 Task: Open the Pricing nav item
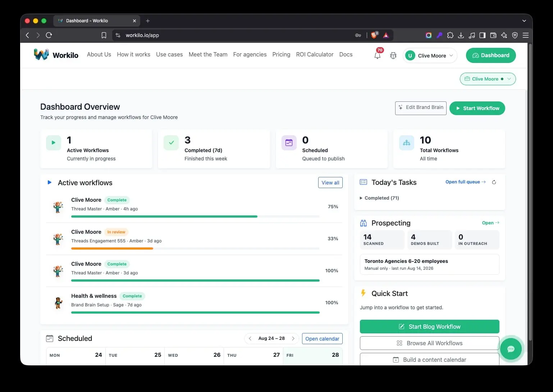(x=281, y=54)
